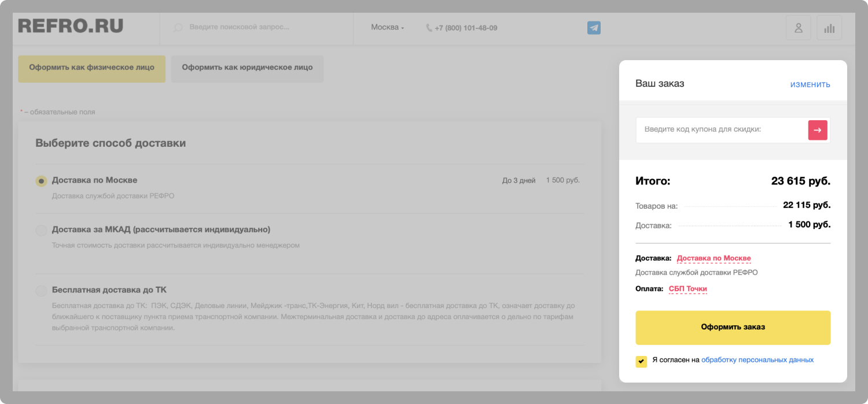Open the user account profile icon
The height and width of the screenshot is (404, 868).
click(x=798, y=28)
